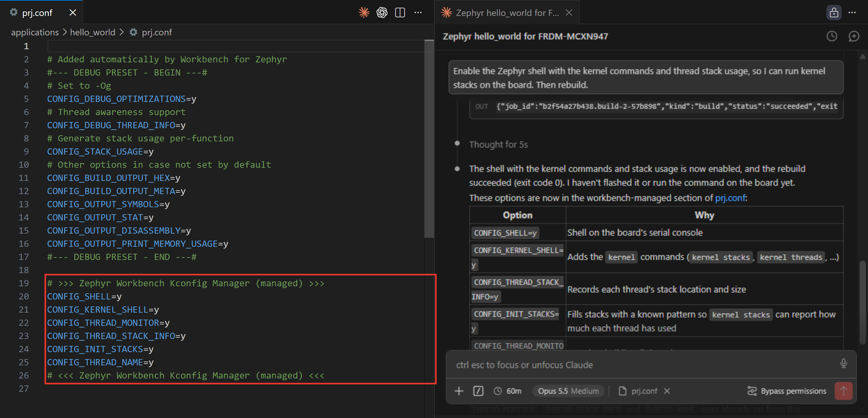The height and width of the screenshot is (418, 868).
Task: Open the ChatGPT Codex icon in editor toolbar
Action: 382,12
